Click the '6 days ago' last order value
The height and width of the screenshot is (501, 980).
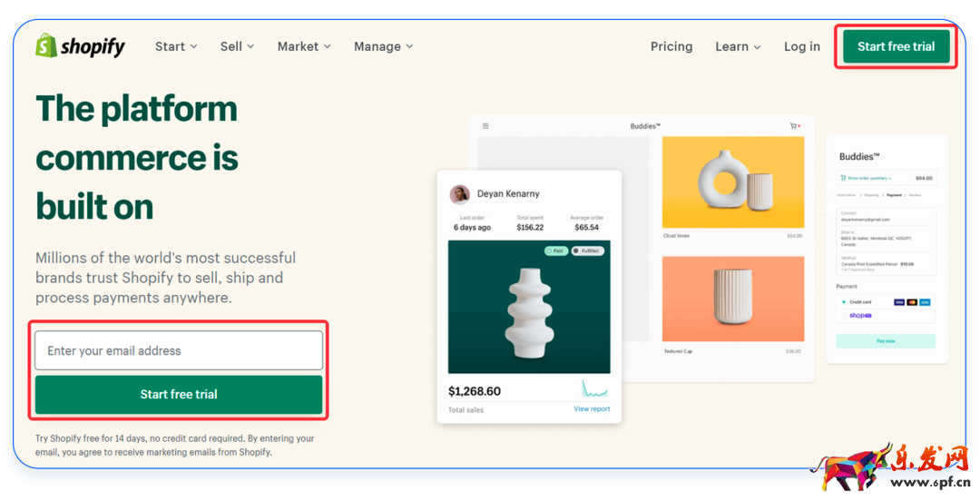(472, 227)
